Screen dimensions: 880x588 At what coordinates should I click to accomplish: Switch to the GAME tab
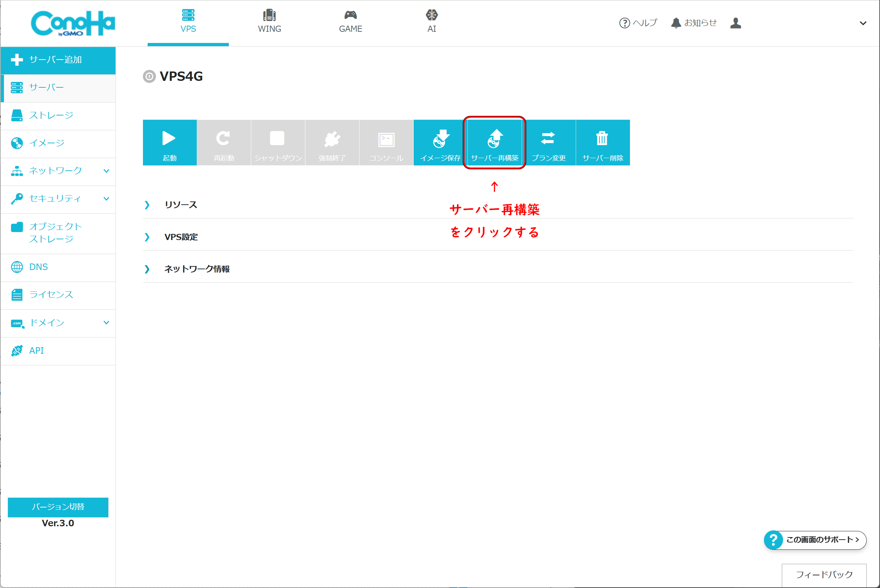pyautogui.click(x=350, y=22)
